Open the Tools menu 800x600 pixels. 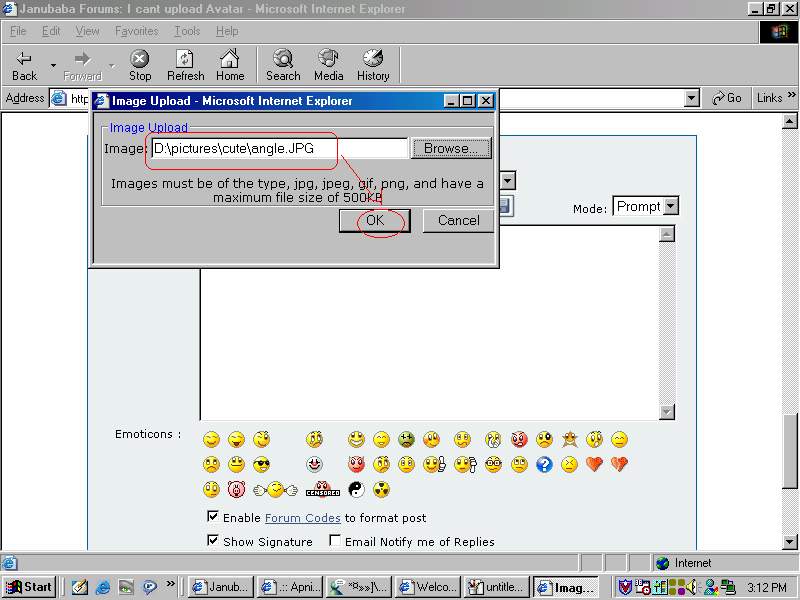click(x=187, y=31)
